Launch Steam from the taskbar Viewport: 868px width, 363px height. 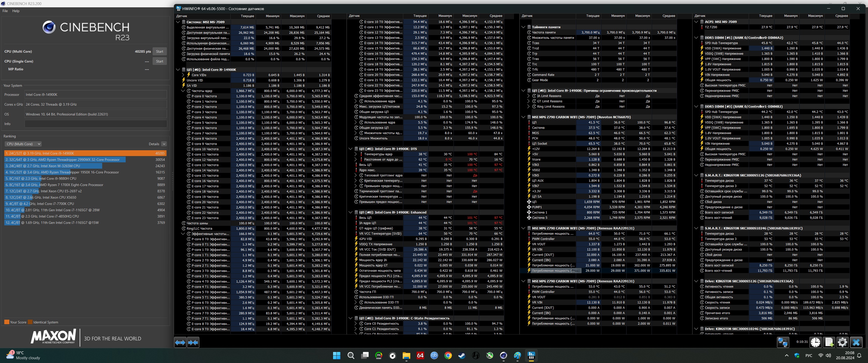click(x=462, y=356)
